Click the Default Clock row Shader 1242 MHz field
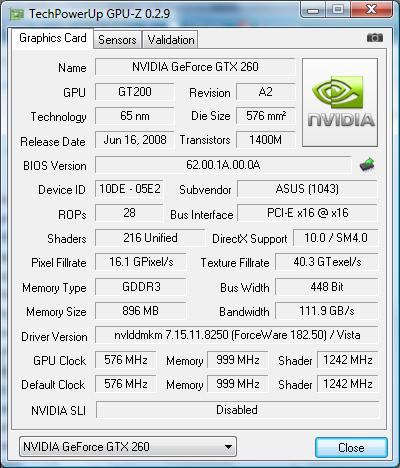Screen dimensions: 400x468 click(348, 384)
